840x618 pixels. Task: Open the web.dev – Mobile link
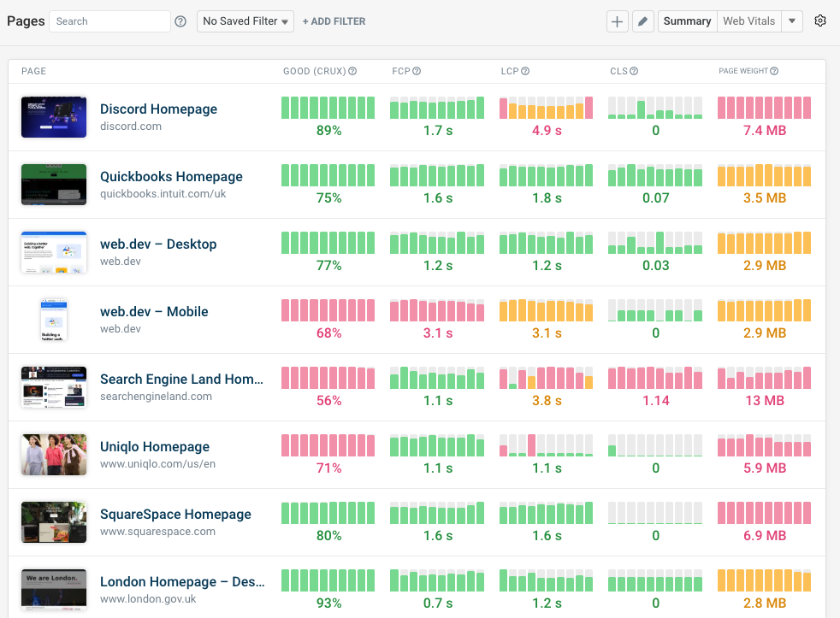(154, 311)
